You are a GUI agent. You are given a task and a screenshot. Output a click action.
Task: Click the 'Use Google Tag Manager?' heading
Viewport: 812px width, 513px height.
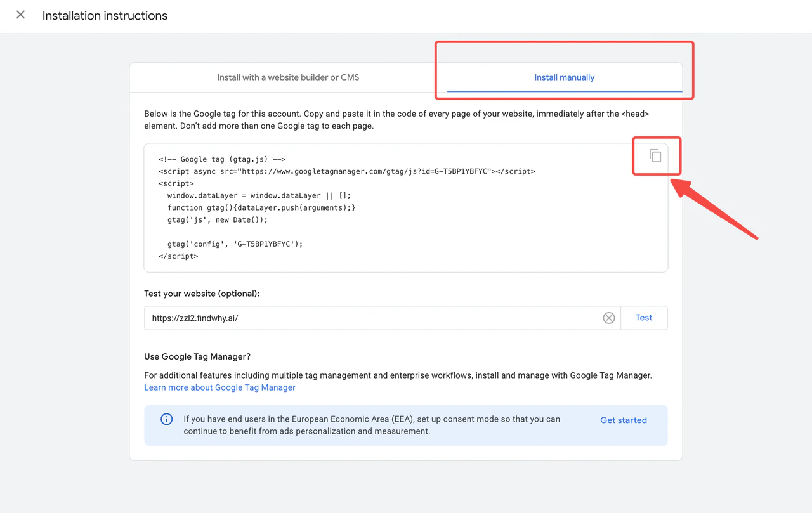tap(197, 356)
